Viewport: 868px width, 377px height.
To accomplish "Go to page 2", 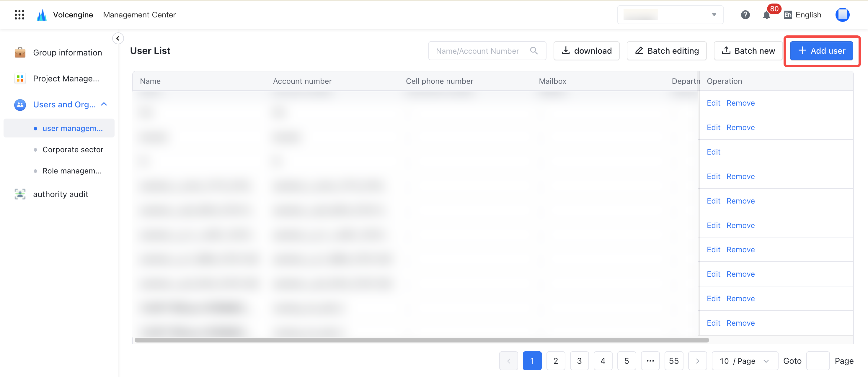I will (556, 361).
